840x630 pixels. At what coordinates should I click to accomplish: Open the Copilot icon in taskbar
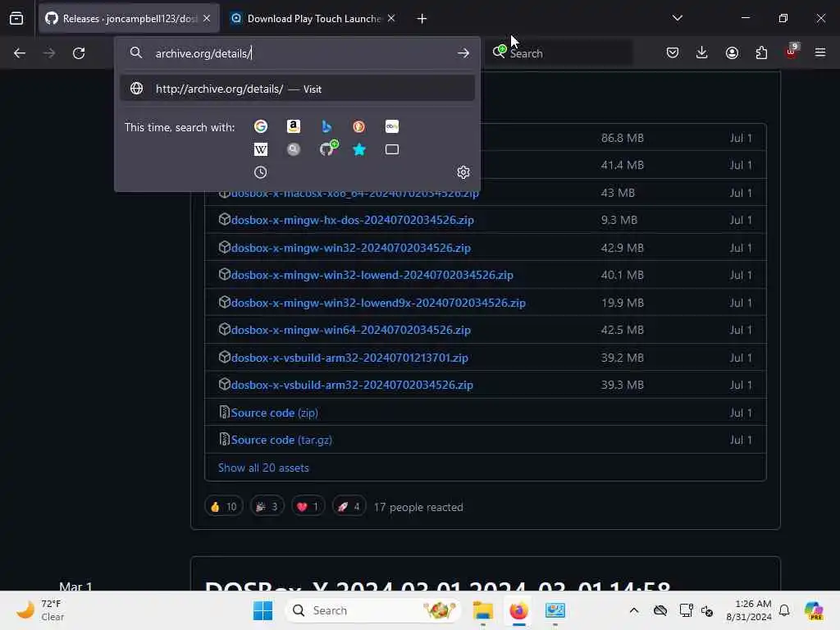[813, 610]
